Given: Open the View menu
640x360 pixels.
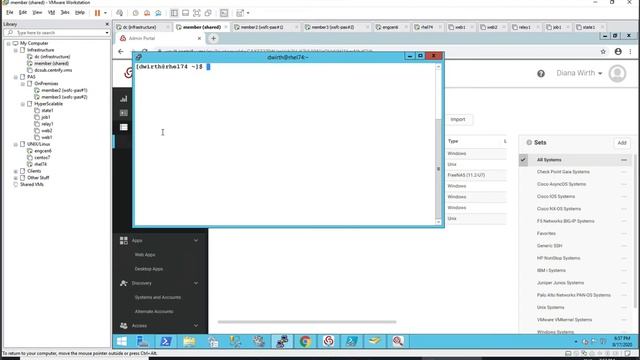Looking at the screenshot, I should [37, 13].
